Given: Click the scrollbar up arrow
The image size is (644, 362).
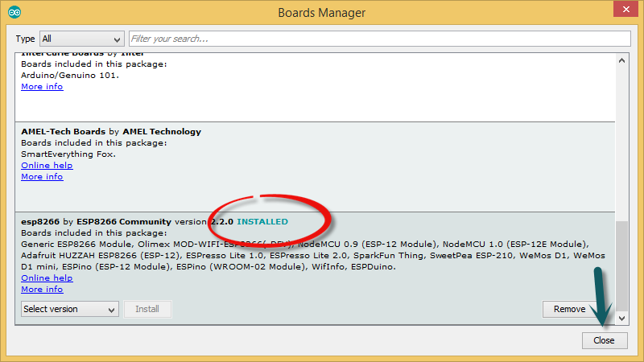Looking at the screenshot, I should [x=621, y=61].
